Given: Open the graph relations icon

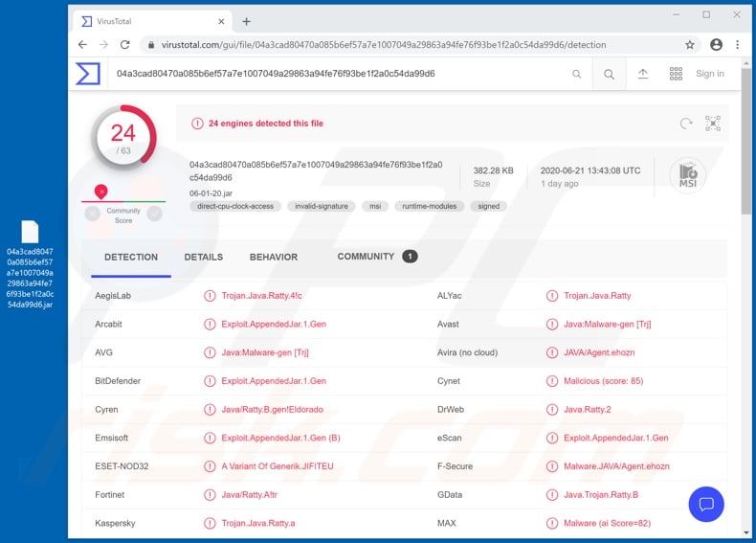Looking at the screenshot, I should [713, 124].
